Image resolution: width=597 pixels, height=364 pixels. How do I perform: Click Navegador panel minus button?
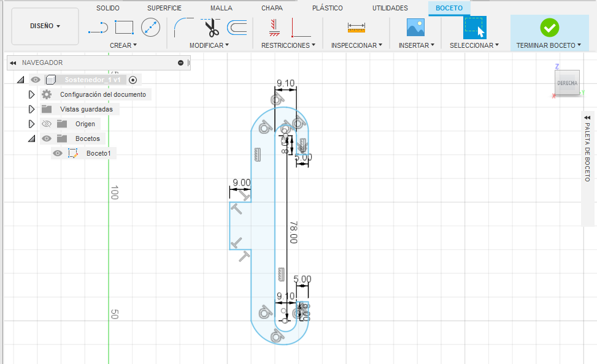[180, 63]
